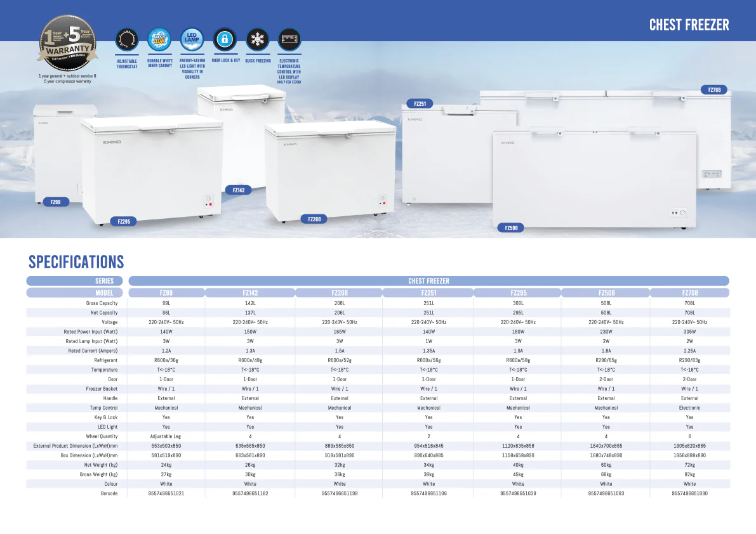The width and height of the screenshot is (756, 534).
Task: Click the Quick Freezing snowflake icon
Action: [258, 39]
